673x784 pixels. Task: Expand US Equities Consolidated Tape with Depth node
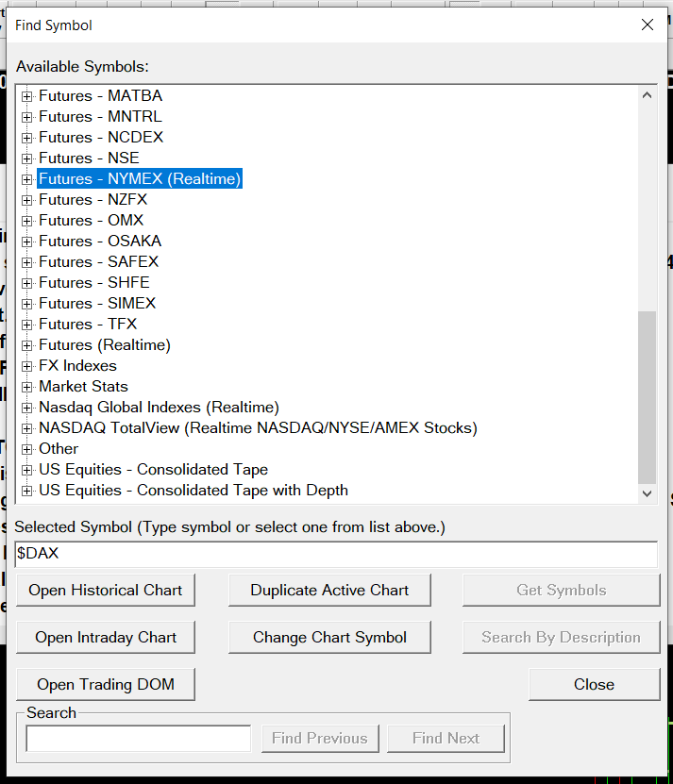pos(27,491)
